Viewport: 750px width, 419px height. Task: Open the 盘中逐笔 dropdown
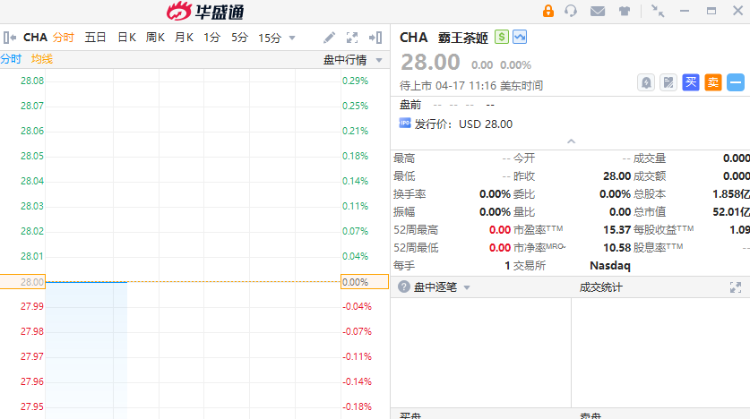pyautogui.click(x=441, y=287)
